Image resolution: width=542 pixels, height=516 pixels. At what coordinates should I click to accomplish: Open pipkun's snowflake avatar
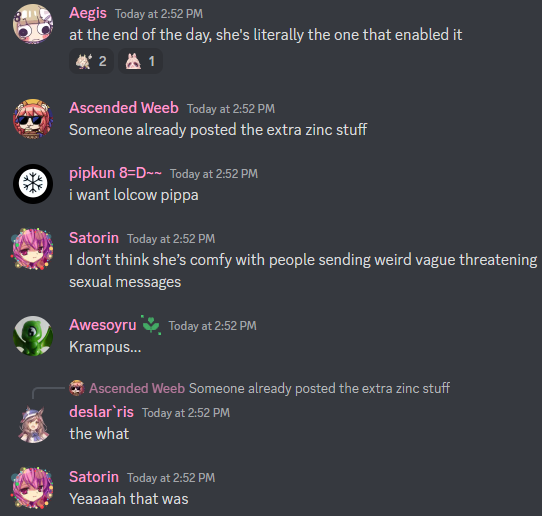pyautogui.click(x=33, y=184)
